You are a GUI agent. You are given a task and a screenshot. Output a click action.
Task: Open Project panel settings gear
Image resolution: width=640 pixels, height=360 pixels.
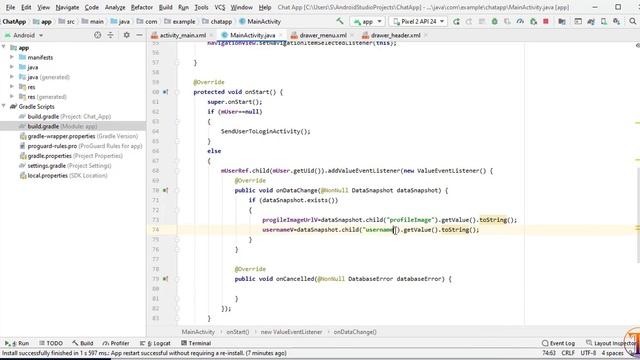point(127,36)
